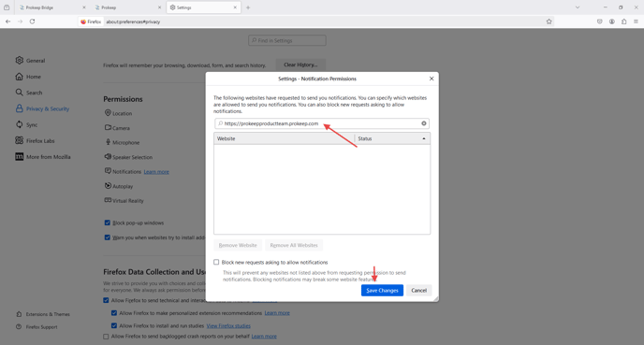
Task: Open the Firefox Labs category
Action: click(35, 140)
